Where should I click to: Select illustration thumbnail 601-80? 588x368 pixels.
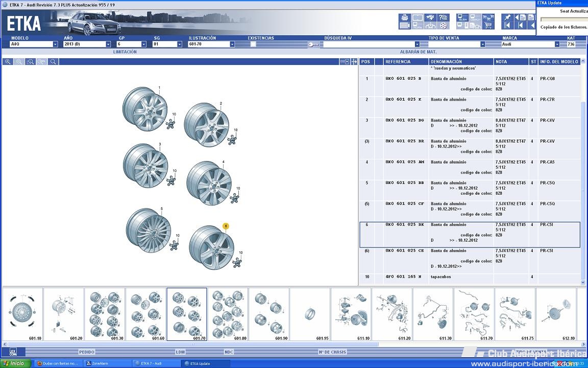[x=228, y=314]
